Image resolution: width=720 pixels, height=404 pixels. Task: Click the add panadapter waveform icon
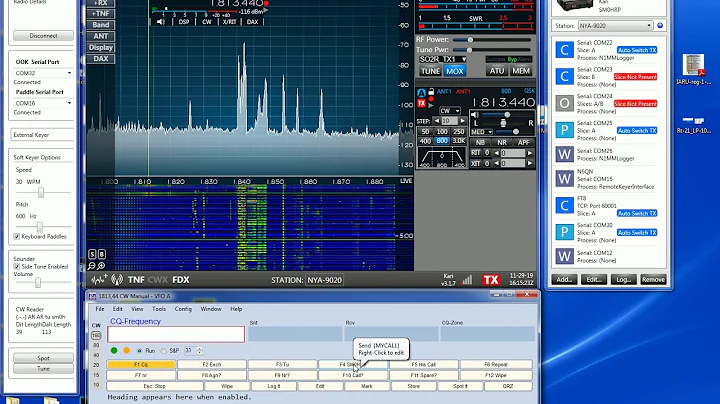pos(99,280)
